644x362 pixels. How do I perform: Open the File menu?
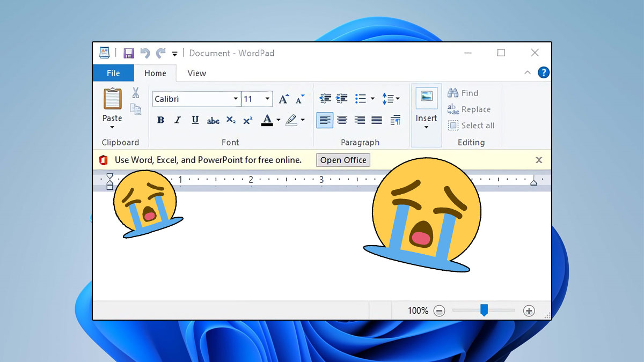click(113, 73)
